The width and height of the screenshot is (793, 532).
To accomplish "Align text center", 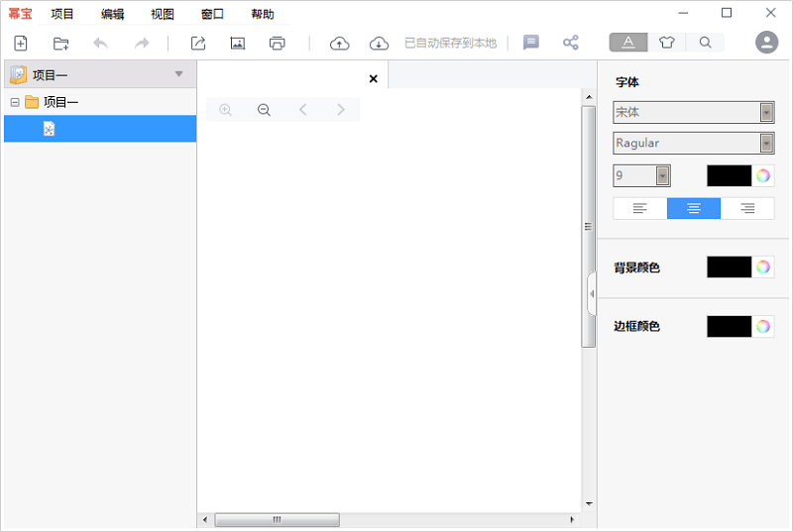I will [x=693, y=208].
